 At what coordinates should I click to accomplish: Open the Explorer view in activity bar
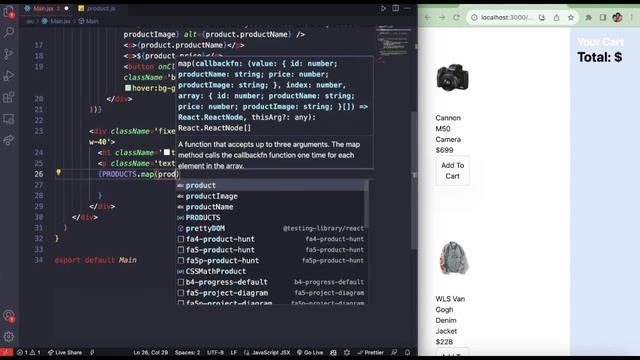coord(9,12)
